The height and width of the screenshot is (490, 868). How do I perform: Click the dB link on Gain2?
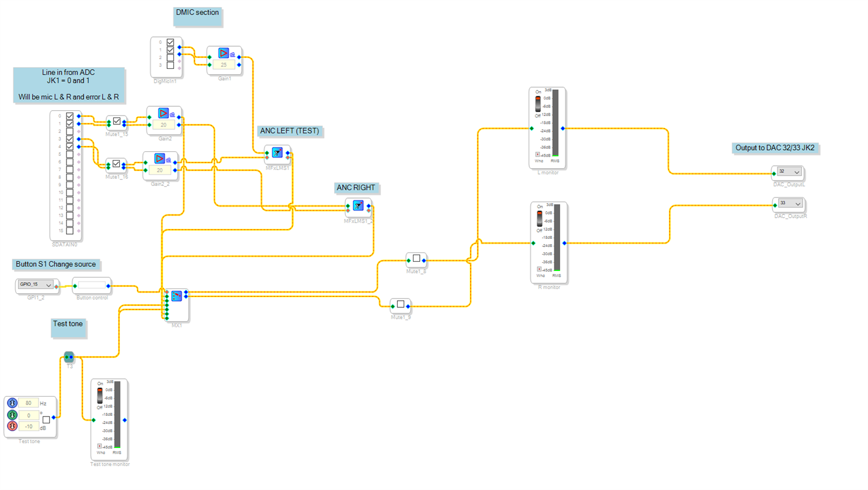(x=172, y=115)
